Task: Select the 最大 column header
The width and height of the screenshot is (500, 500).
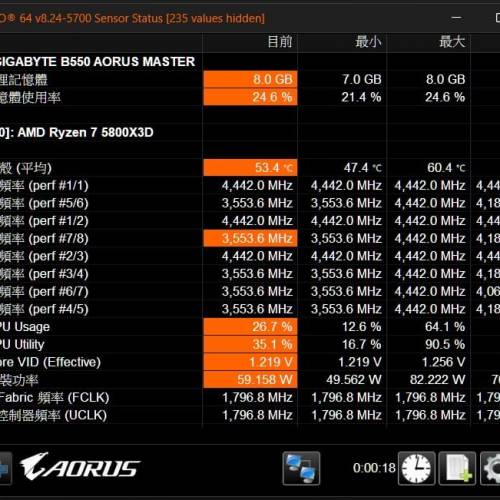Action: 452,42
